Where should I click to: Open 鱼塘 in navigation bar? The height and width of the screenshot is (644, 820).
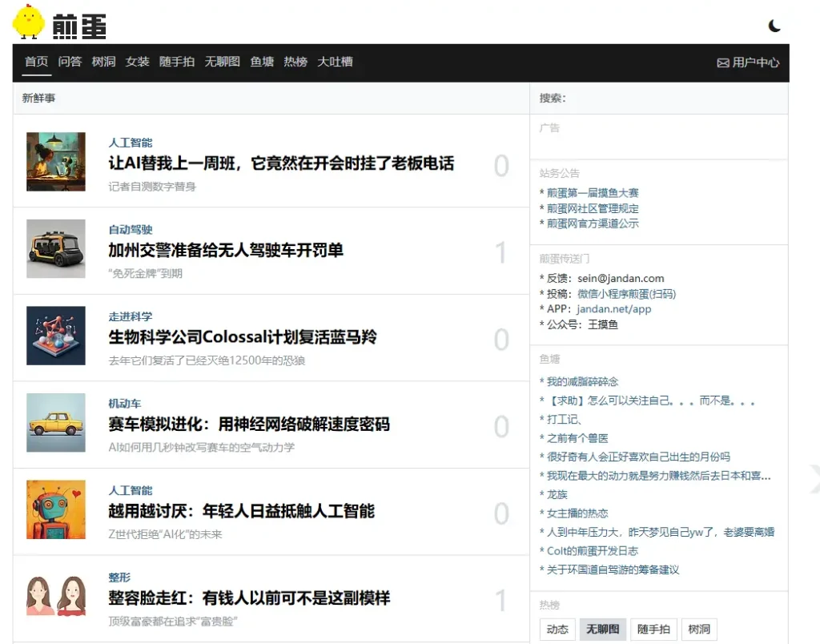[x=262, y=62]
